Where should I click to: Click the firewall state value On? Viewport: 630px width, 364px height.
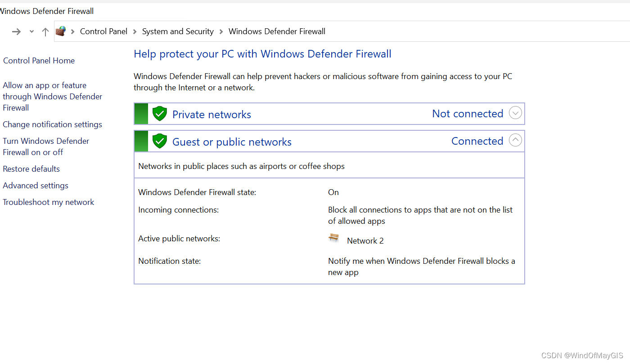(x=333, y=192)
